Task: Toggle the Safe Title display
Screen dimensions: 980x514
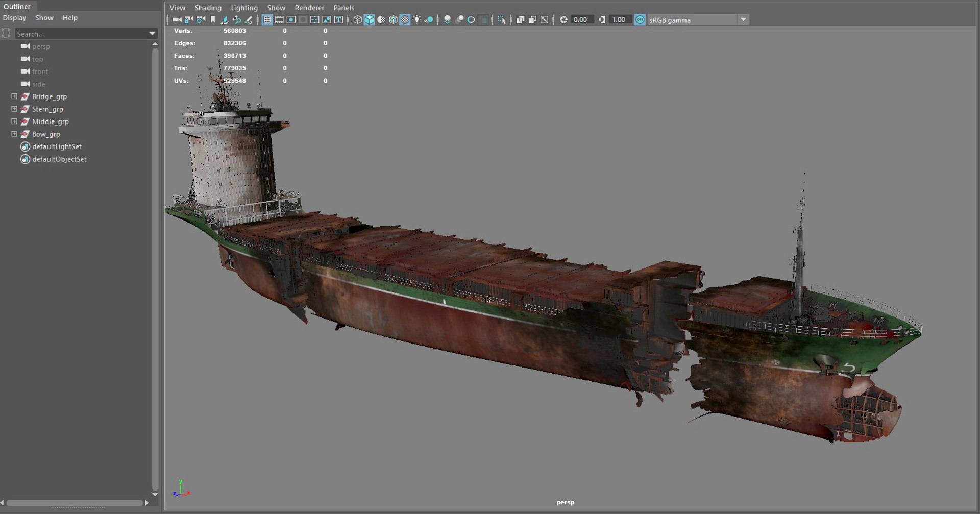Action: pyautogui.click(x=338, y=19)
